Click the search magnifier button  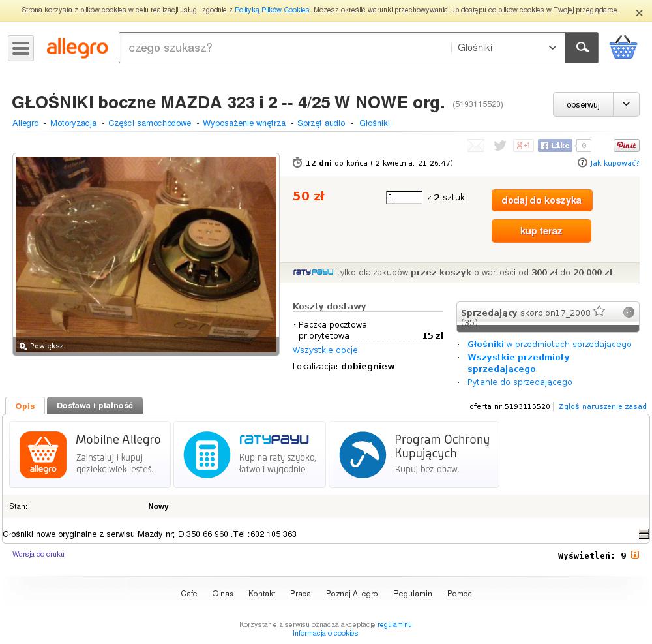pos(582,48)
